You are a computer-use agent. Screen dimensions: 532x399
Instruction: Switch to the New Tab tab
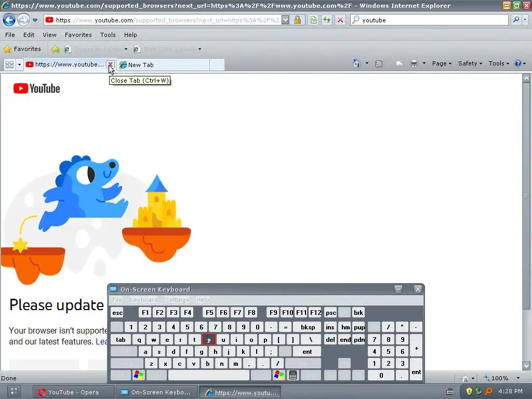point(163,65)
